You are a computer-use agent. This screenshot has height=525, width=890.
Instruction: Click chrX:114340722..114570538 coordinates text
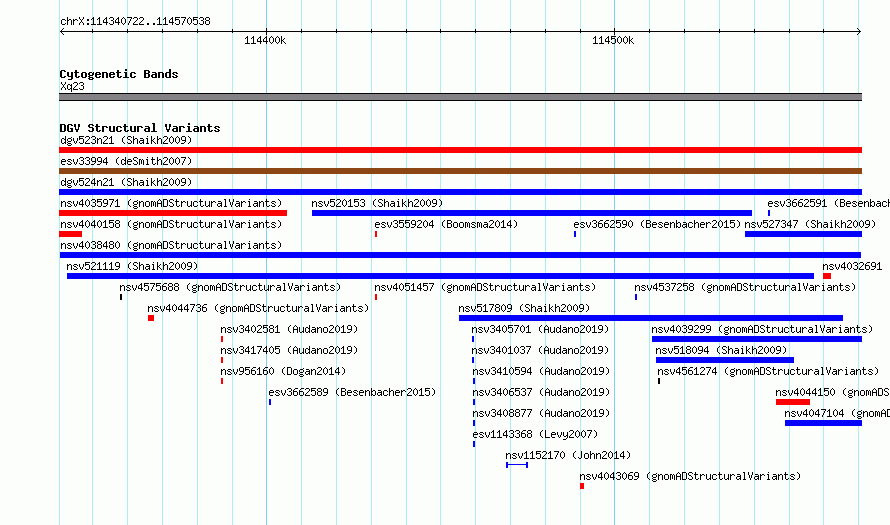[x=135, y=22]
